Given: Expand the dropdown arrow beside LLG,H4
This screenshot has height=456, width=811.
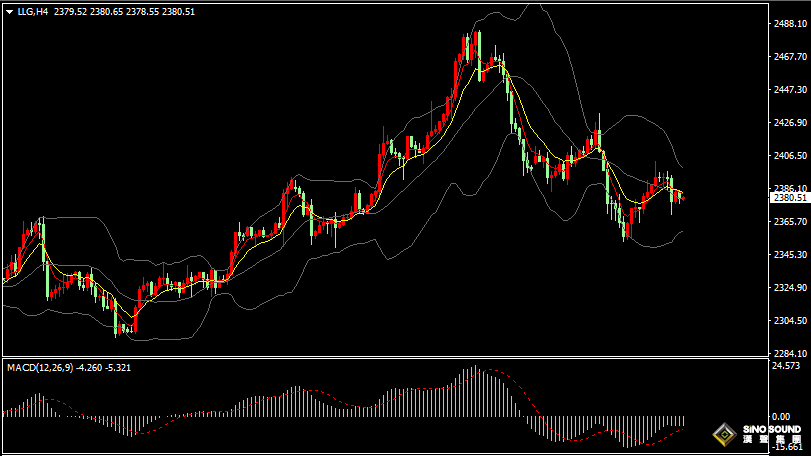Looking at the screenshot, I should tap(9, 12).
